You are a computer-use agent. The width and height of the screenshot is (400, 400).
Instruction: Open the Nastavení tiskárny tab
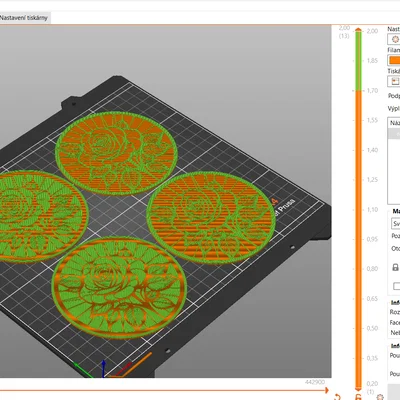tap(24, 18)
